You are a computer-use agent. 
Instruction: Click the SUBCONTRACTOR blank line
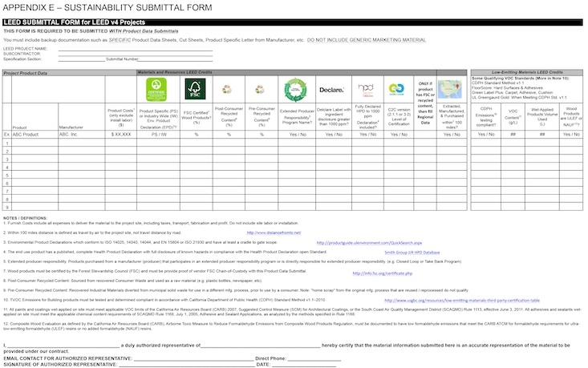click(136, 55)
